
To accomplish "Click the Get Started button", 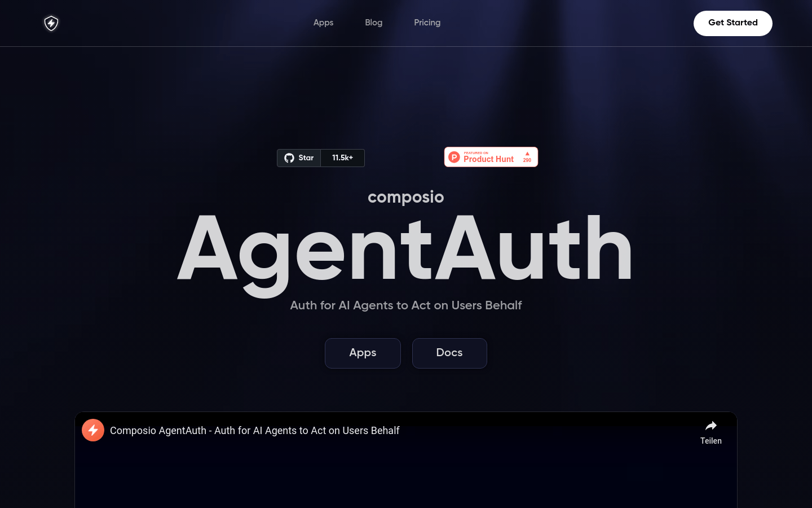I will [732, 23].
